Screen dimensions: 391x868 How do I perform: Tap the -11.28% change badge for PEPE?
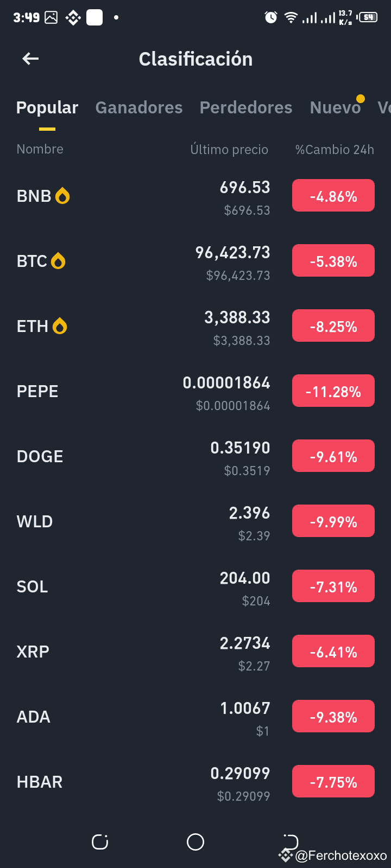(333, 391)
